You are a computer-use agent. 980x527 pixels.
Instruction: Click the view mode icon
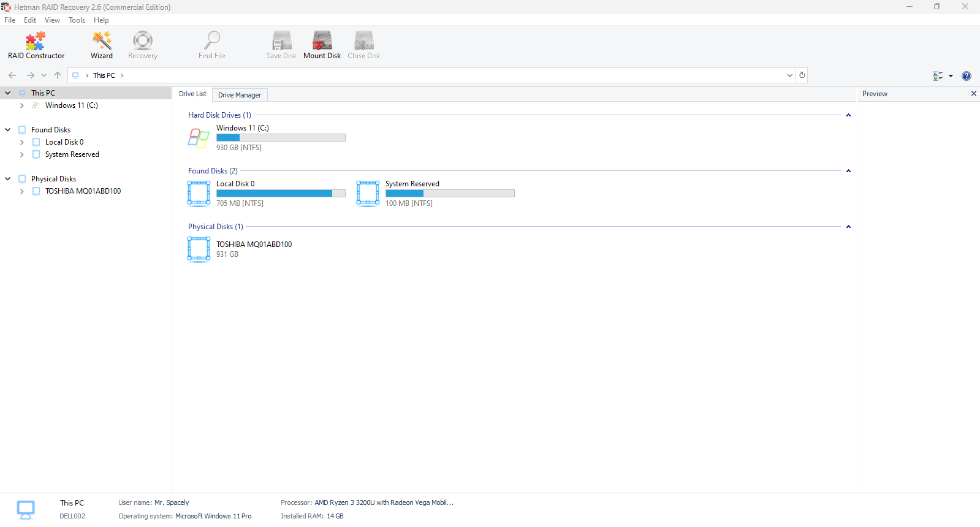click(x=938, y=76)
